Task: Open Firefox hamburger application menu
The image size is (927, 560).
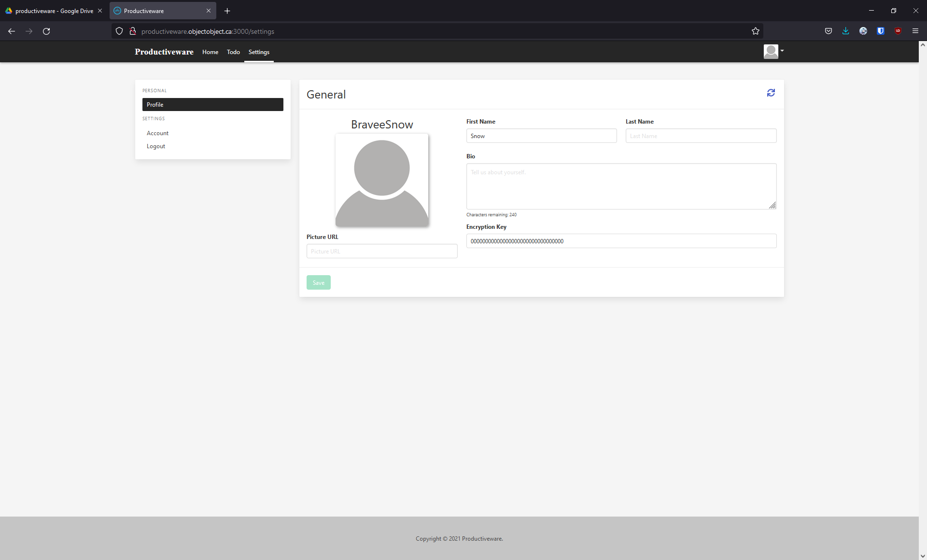Action: point(915,31)
